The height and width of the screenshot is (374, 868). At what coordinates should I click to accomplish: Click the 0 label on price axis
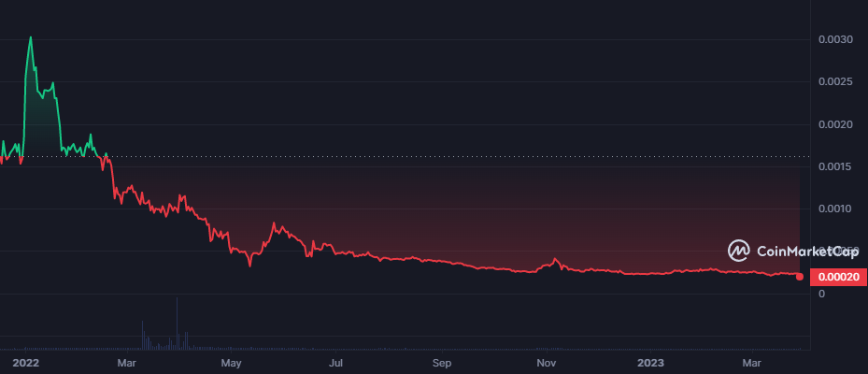tap(822, 294)
